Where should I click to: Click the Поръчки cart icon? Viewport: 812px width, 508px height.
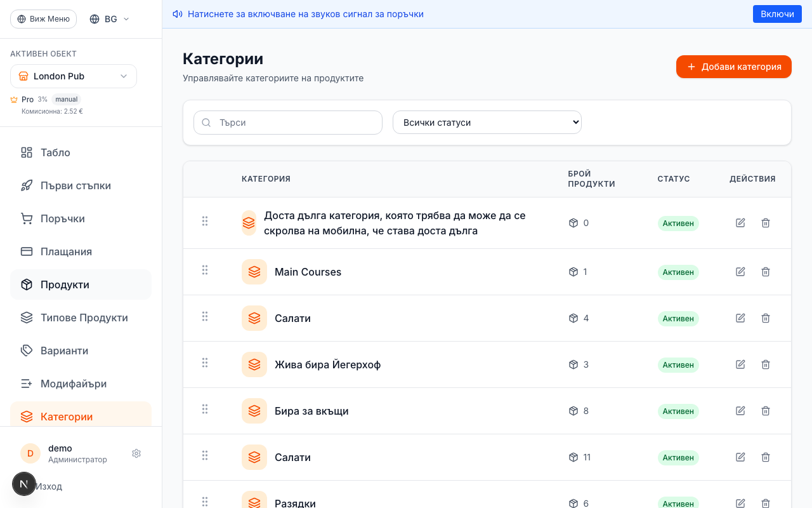tap(26, 218)
